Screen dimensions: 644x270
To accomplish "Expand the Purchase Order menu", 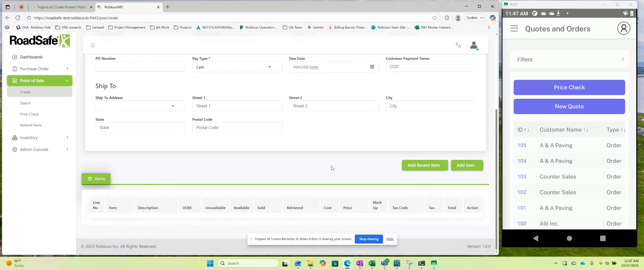I will click(x=40, y=69).
